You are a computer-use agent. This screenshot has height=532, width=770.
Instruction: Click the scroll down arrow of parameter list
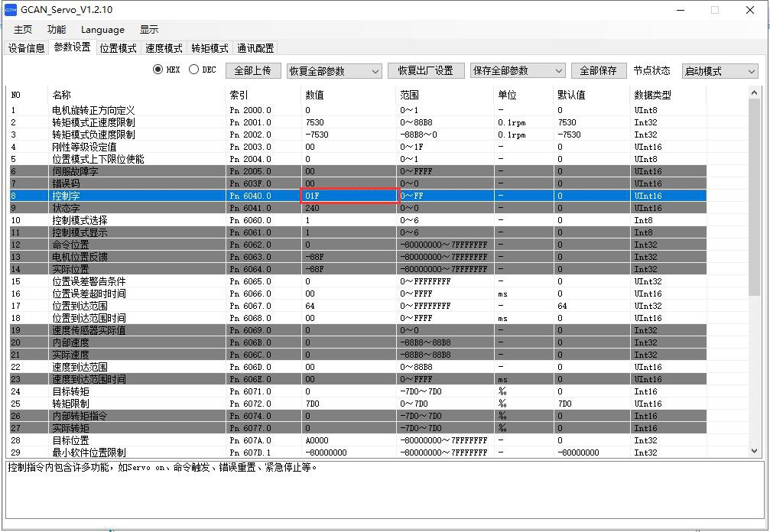point(755,452)
